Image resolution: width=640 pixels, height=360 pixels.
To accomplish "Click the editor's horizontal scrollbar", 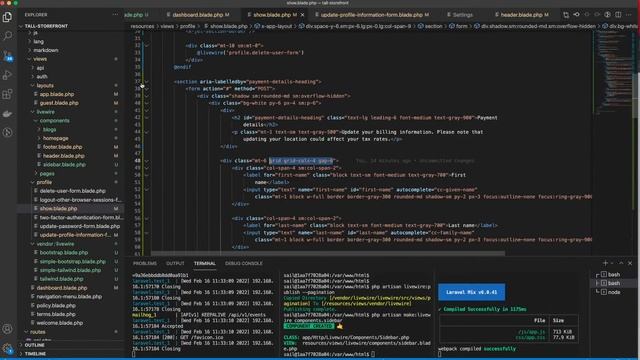I will 328,253.
